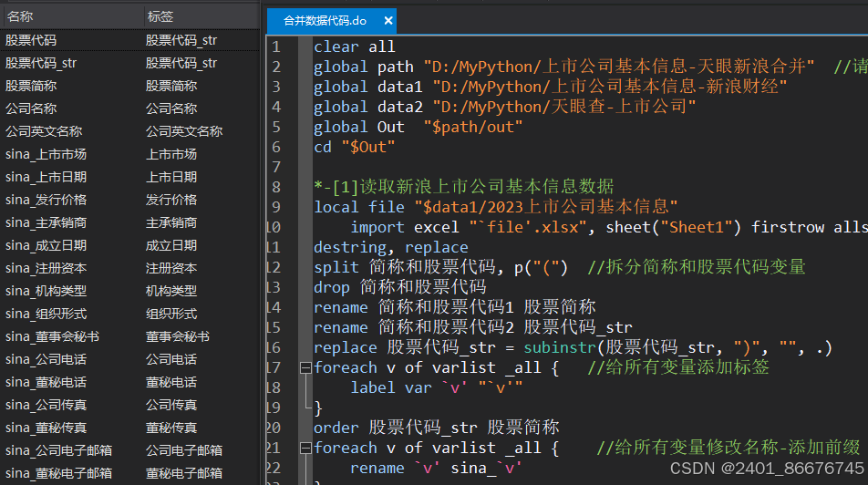
Task: Select the 公司英文名称 variable name
Action: tap(44, 130)
